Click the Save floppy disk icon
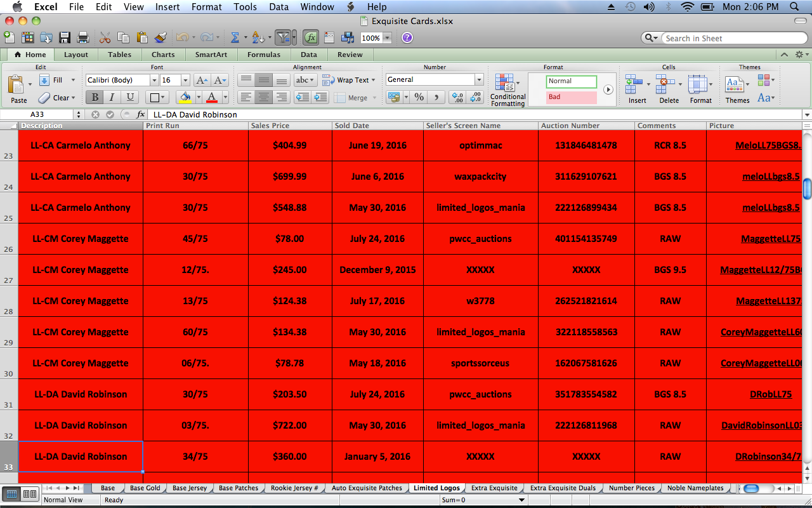This screenshot has width=812, height=508. pos(65,38)
